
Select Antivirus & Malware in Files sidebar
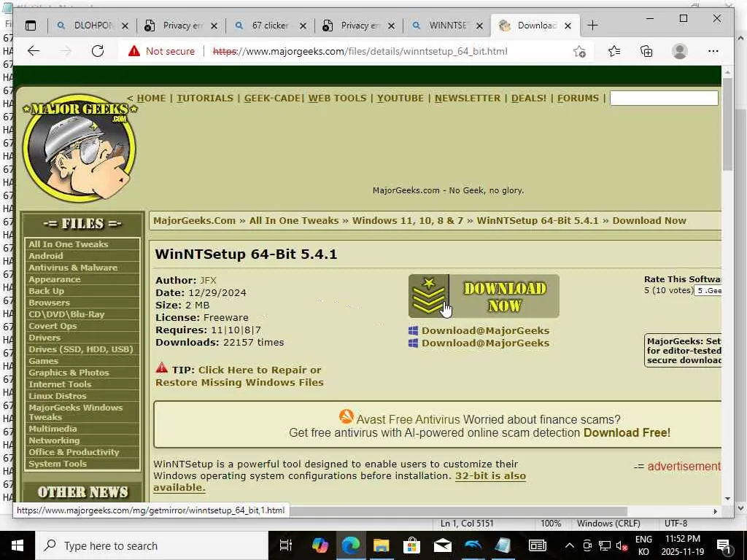coord(73,268)
